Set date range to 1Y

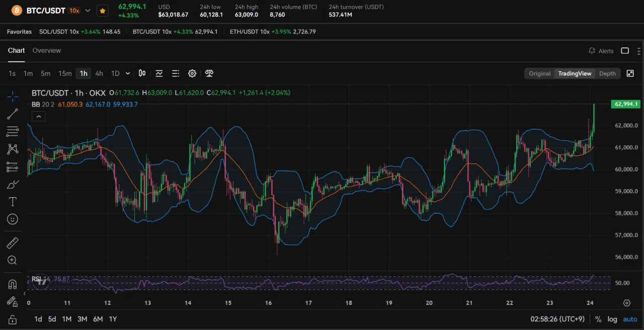pyautogui.click(x=113, y=319)
